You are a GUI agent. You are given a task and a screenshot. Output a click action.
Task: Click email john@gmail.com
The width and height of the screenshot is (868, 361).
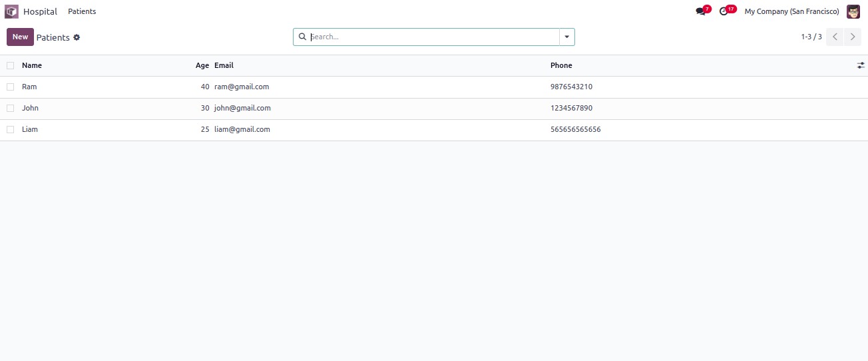pyautogui.click(x=242, y=108)
